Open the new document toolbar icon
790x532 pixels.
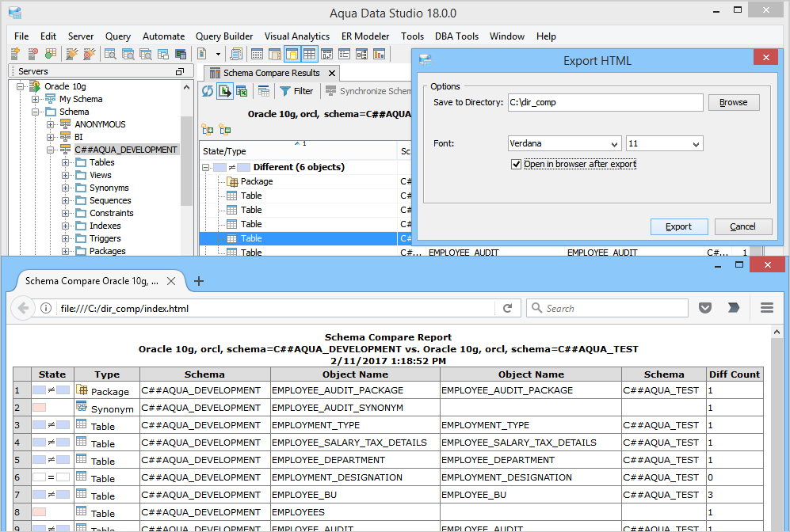[202, 53]
